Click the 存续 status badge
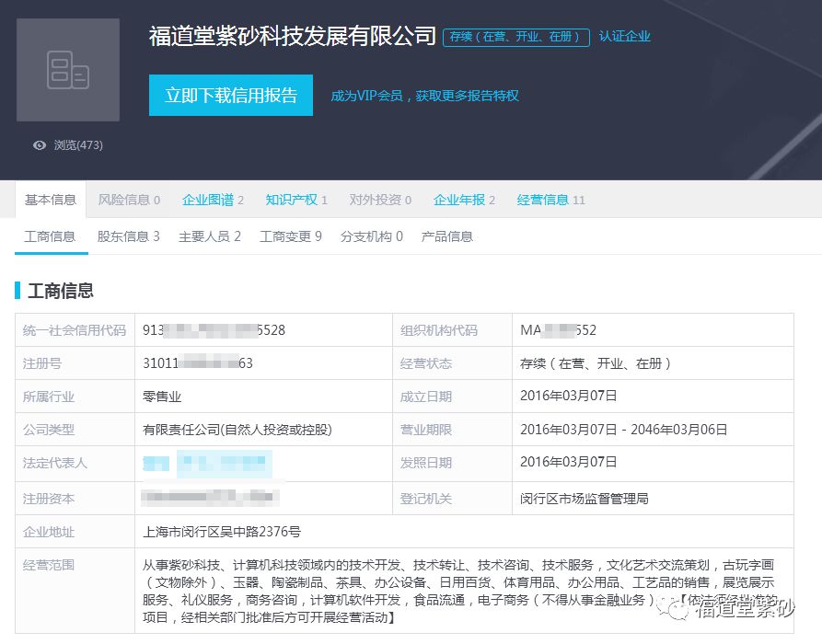The width and height of the screenshot is (822, 644). point(515,37)
